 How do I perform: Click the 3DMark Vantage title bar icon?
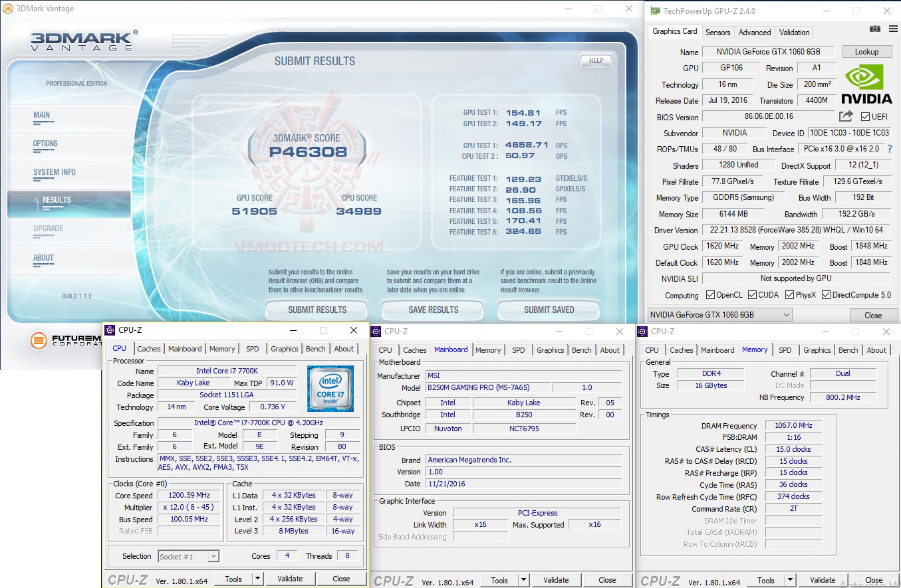click(7, 8)
